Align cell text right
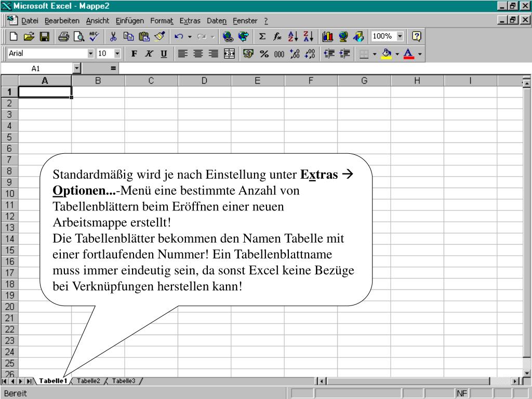 [x=214, y=54]
